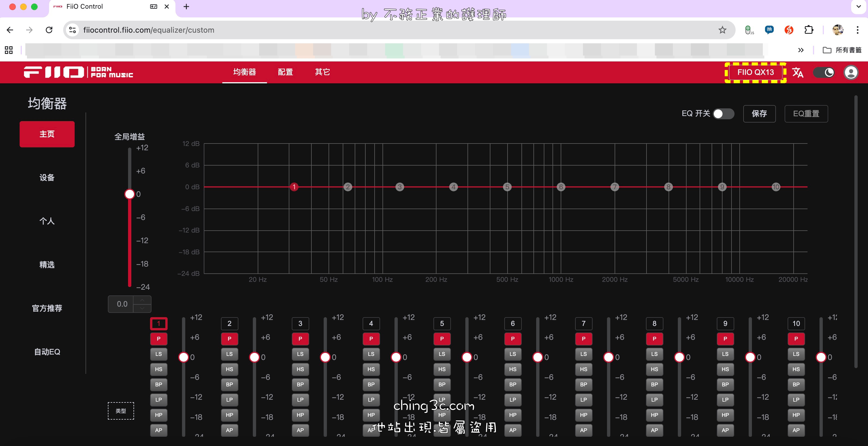The width and height of the screenshot is (868, 446).
Task: Toggle the EQ 开关 switch
Action: tap(723, 114)
